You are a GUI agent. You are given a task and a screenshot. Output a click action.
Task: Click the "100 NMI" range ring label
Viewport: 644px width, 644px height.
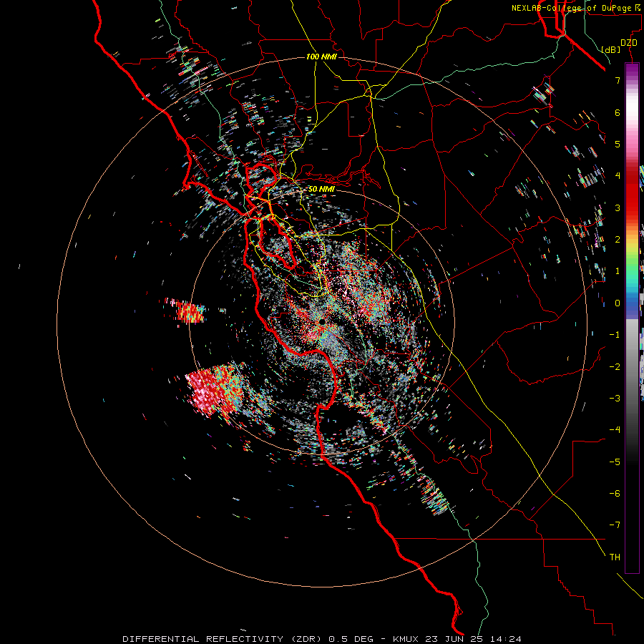coord(321,57)
